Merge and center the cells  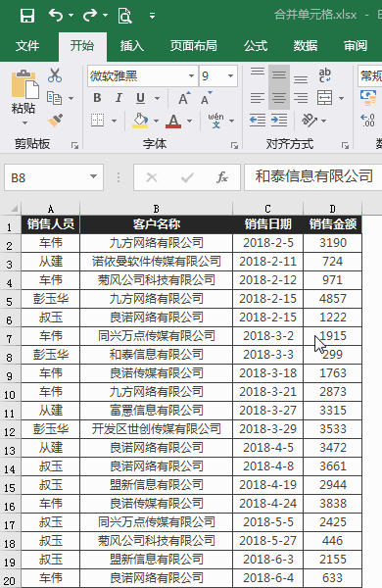[324, 98]
